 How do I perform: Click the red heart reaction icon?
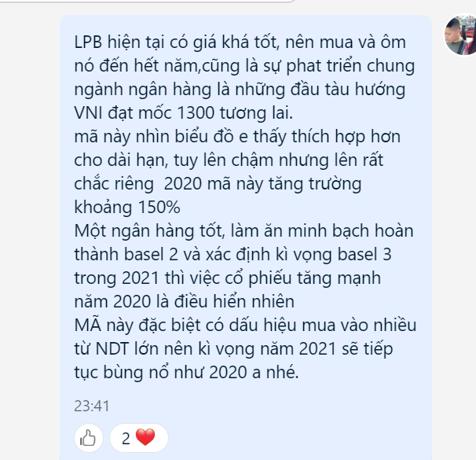click(145, 437)
